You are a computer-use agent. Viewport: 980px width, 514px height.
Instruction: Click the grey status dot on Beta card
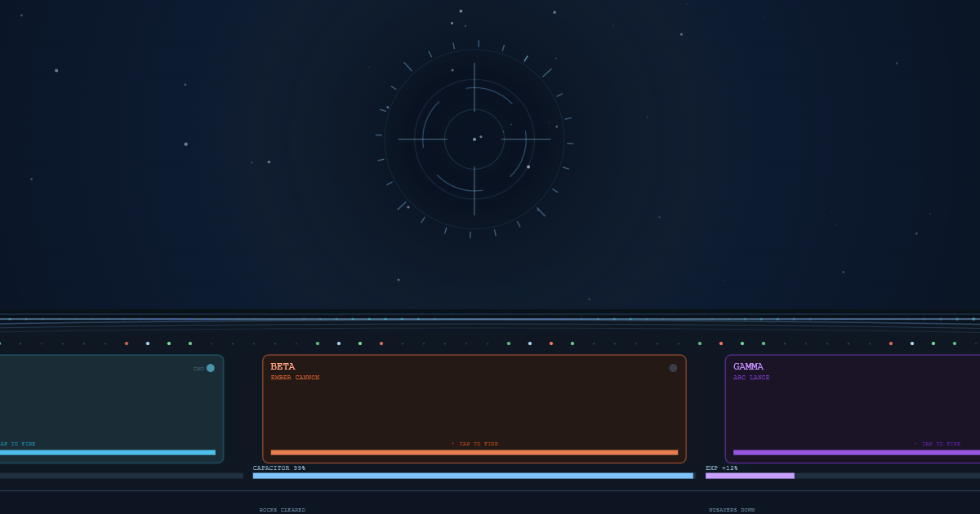[673, 368]
